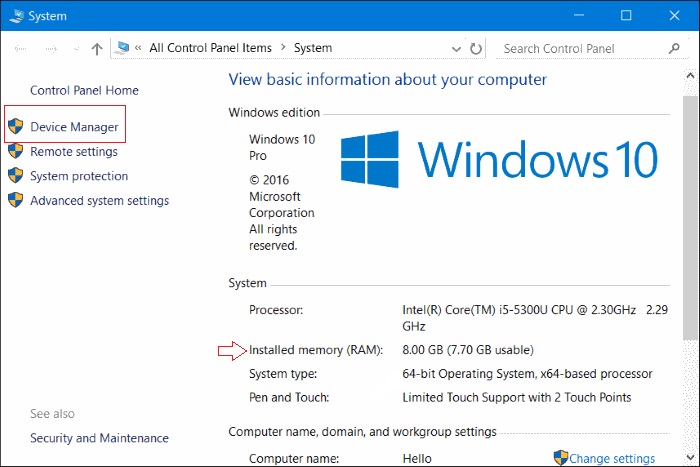
Task: Click the computer icon in address bar
Action: (121, 48)
